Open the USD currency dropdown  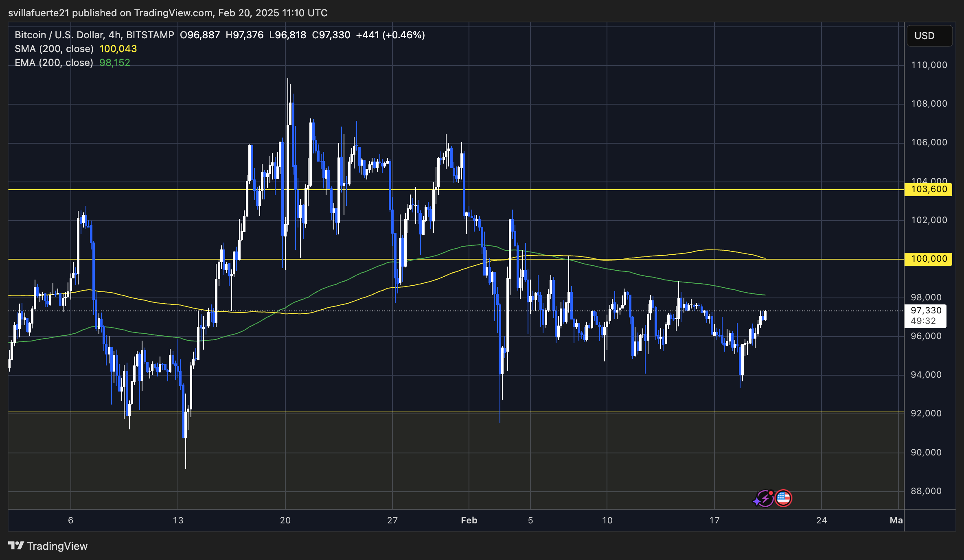929,36
